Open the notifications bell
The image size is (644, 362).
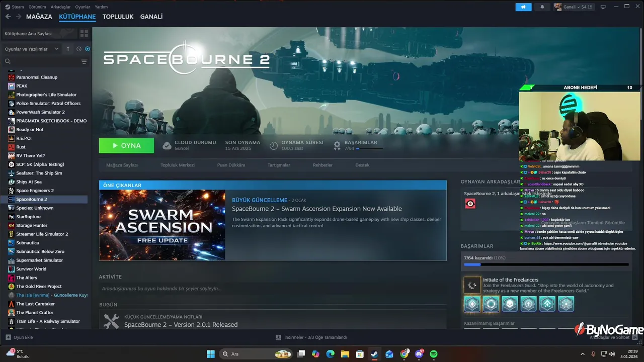pos(542,7)
